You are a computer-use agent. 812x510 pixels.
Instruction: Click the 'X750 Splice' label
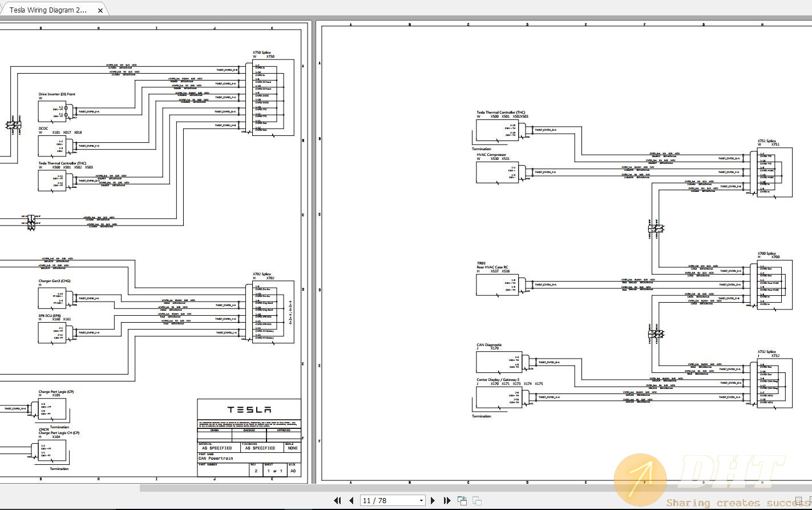[262, 53]
